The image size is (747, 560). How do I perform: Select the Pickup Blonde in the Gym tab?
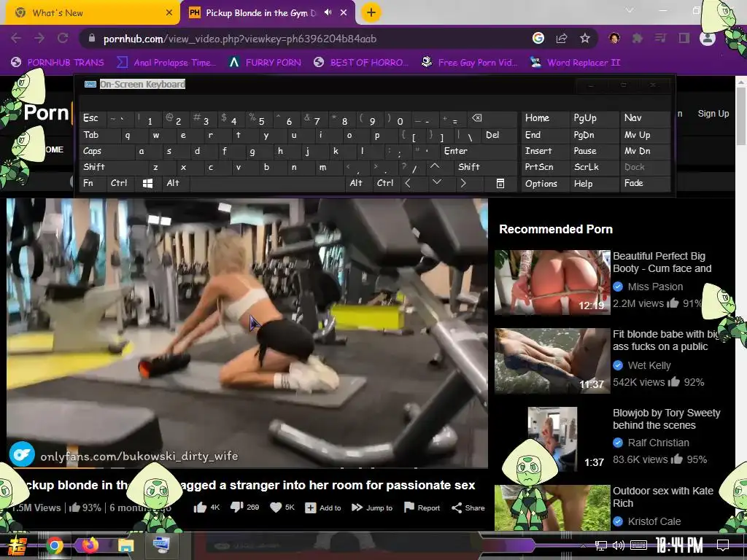[x=260, y=13]
